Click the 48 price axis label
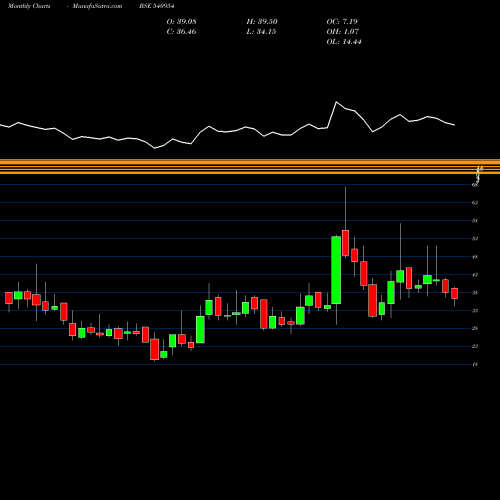This screenshot has width=500, height=500. click(475, 257)
